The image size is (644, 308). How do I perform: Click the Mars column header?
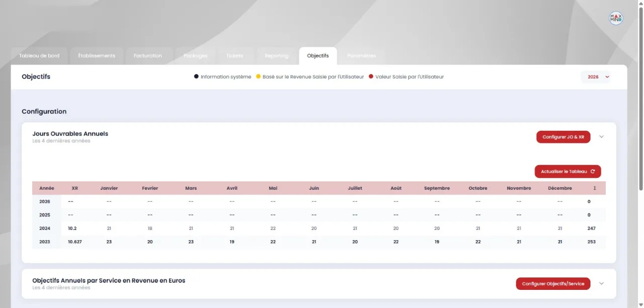(x=191, y=188)
